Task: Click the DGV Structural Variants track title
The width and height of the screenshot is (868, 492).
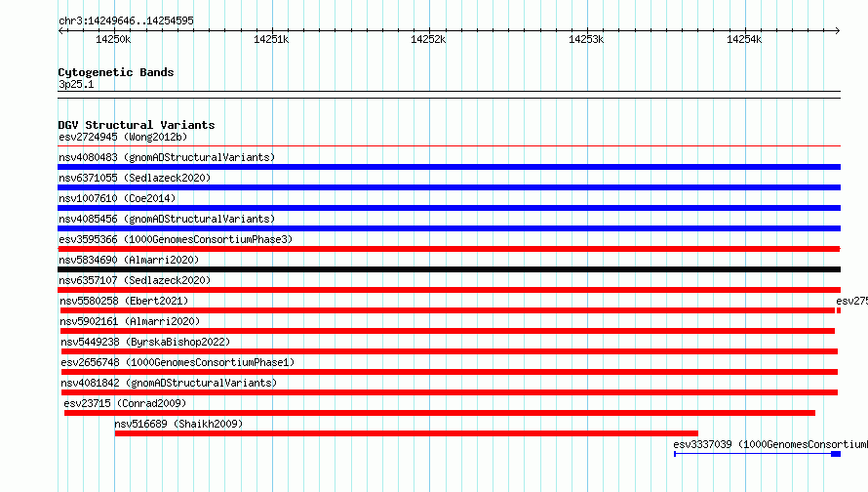Action: tap(137, 125)
